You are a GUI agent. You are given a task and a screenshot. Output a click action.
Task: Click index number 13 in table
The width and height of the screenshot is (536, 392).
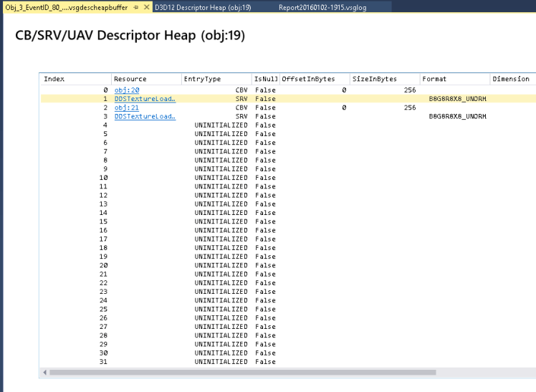pos(103,204)
